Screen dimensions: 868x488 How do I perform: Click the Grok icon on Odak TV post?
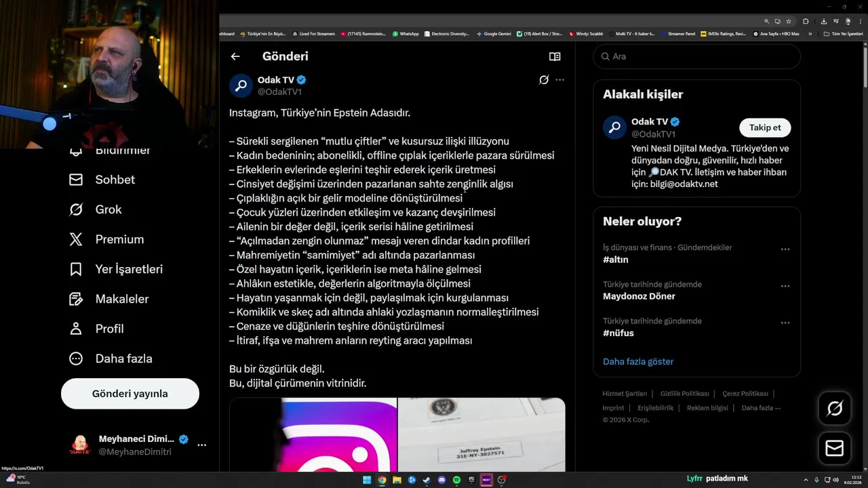[544, 80]
